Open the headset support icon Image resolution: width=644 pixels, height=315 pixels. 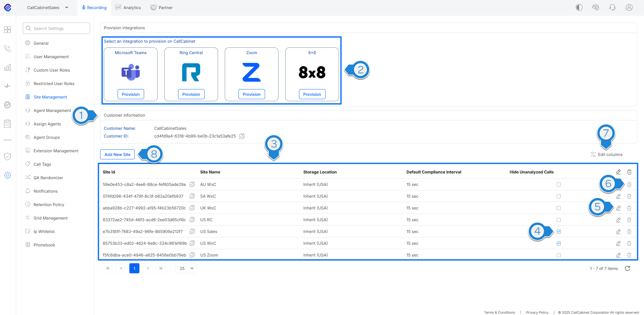tap(612, 7)
